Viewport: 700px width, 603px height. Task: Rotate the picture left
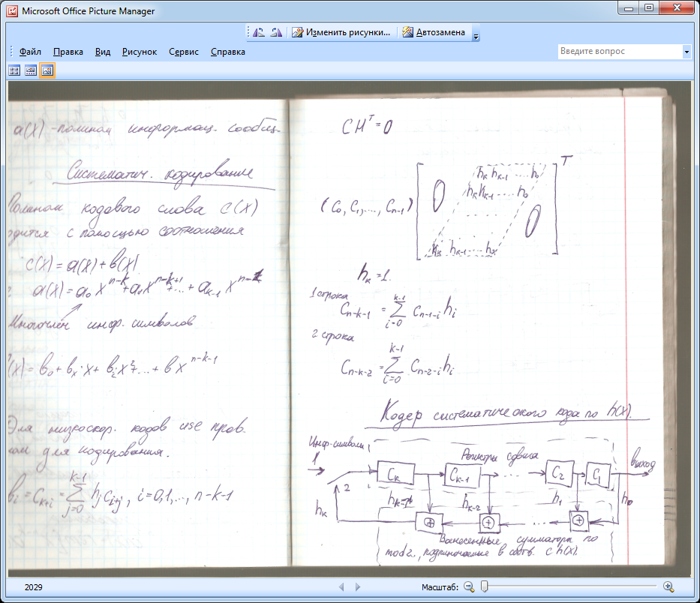tap(259, 32)
